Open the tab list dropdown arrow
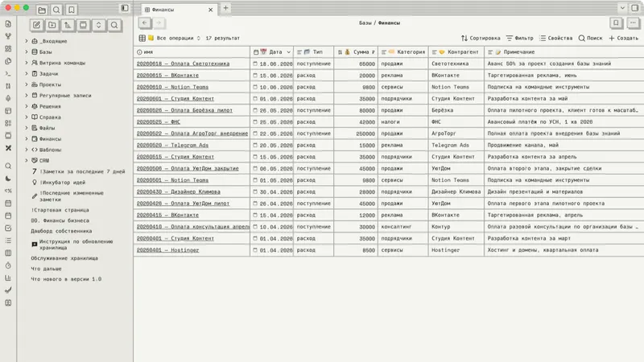 pyautogui.click(x=622, y=8)
